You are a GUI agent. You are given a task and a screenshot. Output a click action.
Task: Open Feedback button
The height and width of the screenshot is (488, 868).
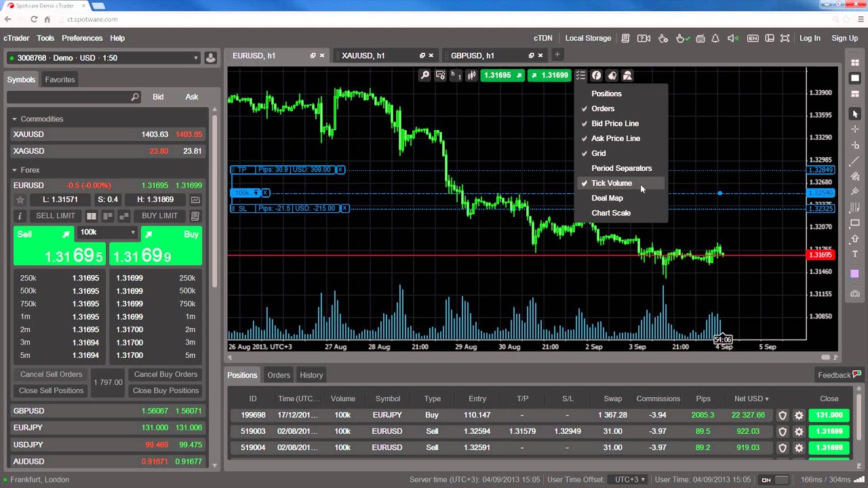(x=840, y=375)
